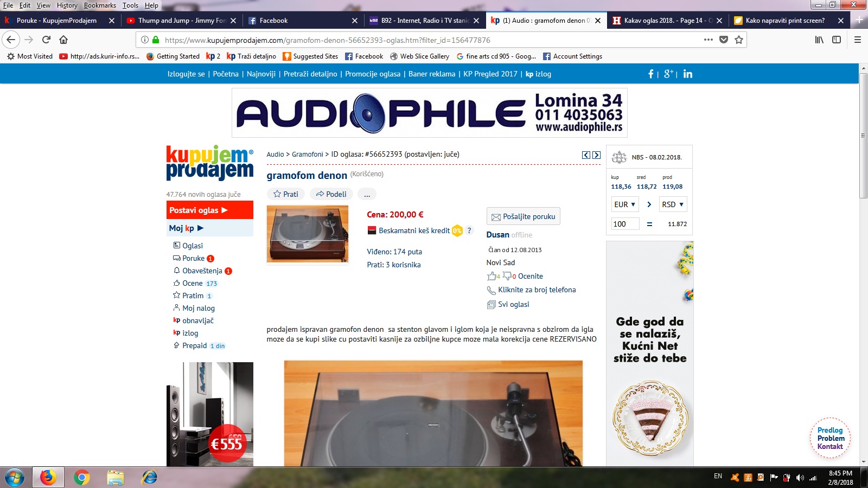Viewport: 868px width, 488px height.
Task: Close the Facebook tab
Action: coord(354,21)
